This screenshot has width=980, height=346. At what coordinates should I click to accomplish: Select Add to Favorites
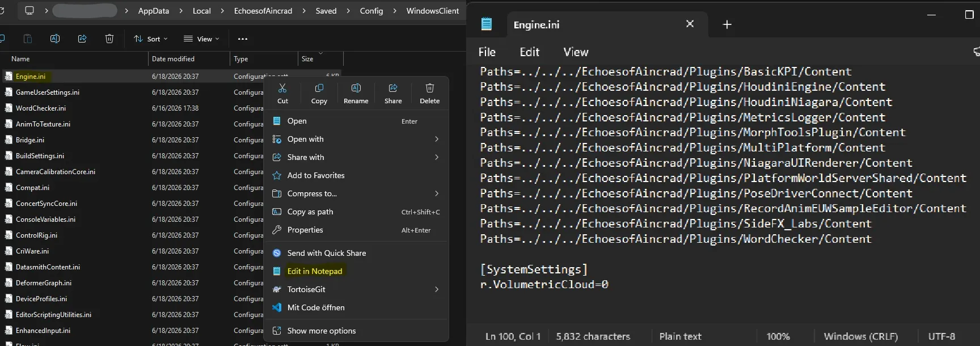pos(356,175)
